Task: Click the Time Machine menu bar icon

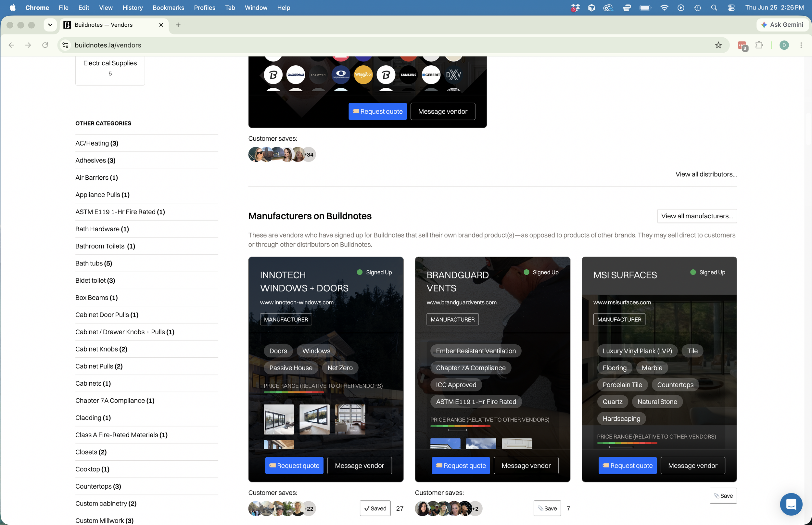Action: click(697, 7)
